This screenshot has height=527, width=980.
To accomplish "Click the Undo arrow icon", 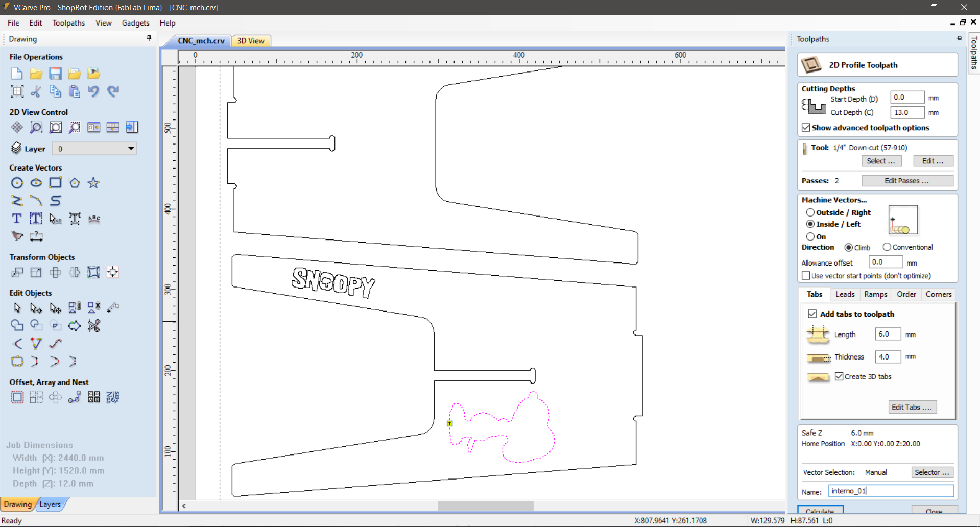I will click(x=93, y=91).
